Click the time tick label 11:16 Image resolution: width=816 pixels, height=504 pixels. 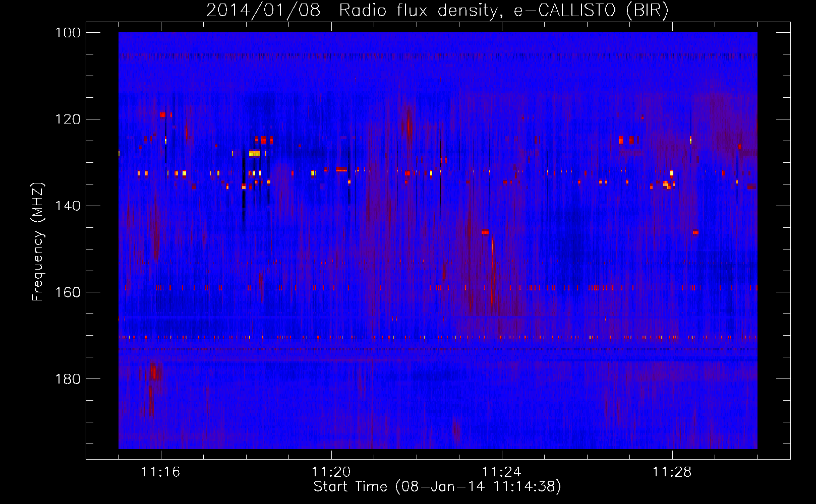tap(161, 472)
